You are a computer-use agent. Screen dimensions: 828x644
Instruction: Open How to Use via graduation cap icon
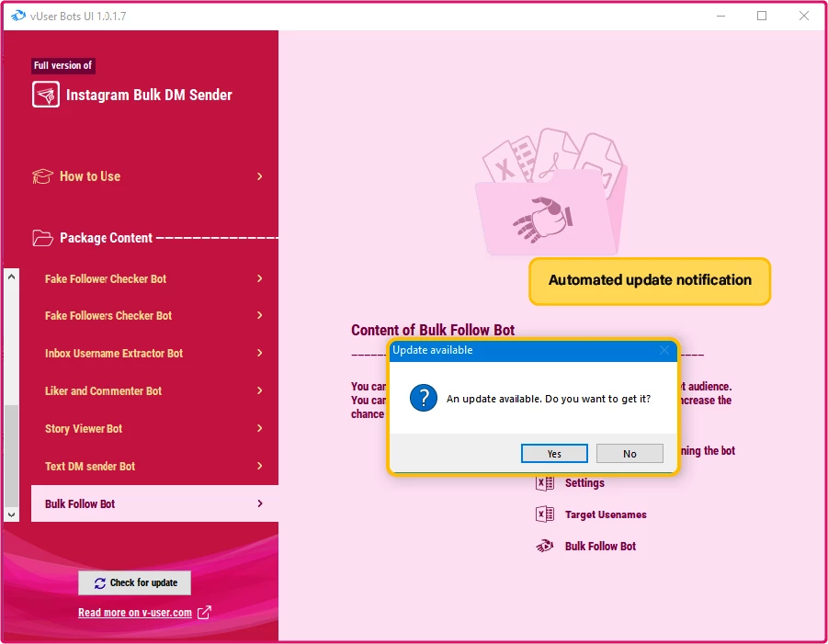(x=42, y=176)
